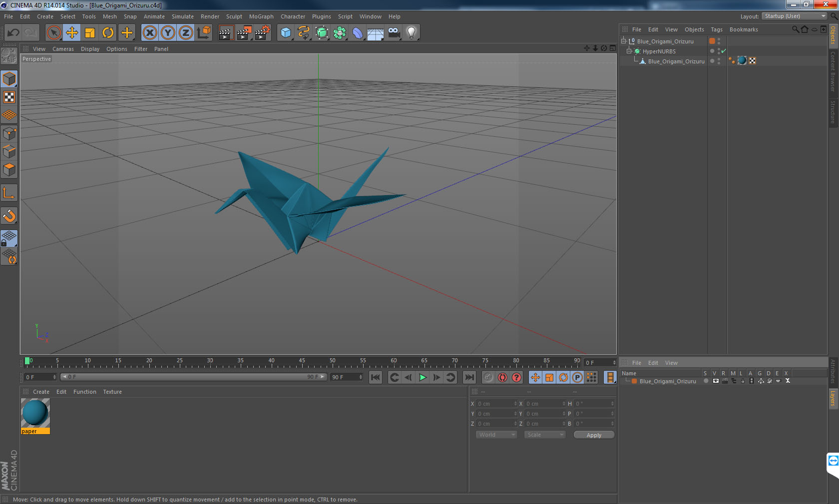Click the Apply button
The image size is (839, 504).
click(x=594, y=435)
